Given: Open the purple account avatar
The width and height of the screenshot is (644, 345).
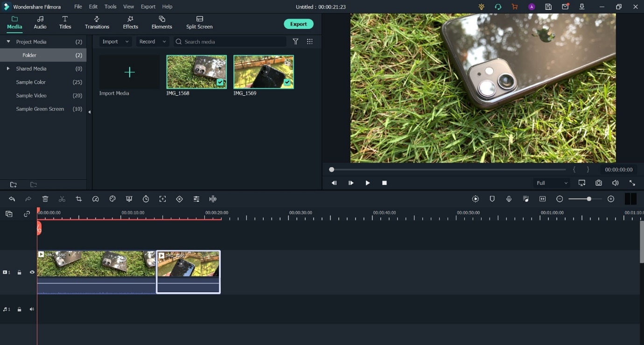Looking at the screenshot, I should pos(532,7).
